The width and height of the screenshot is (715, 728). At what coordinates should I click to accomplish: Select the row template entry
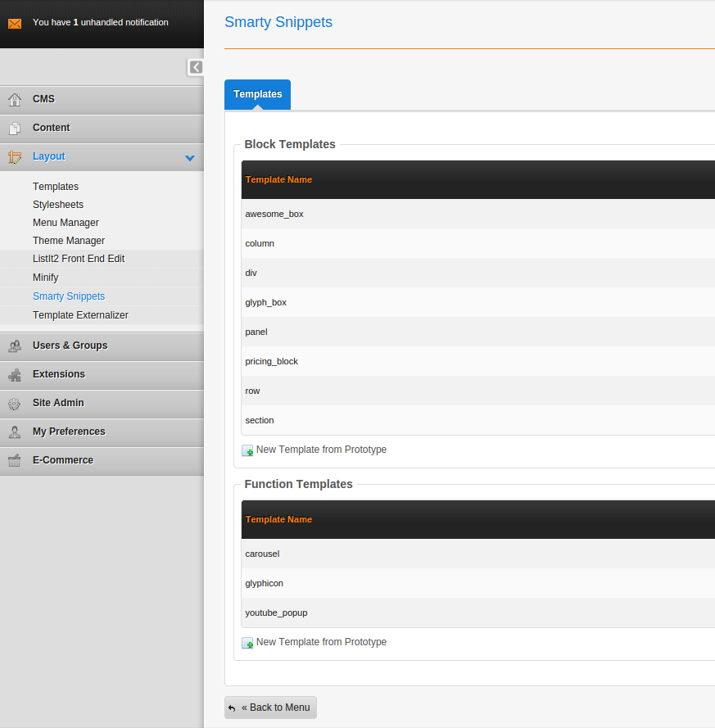click(x=478, y=391)
